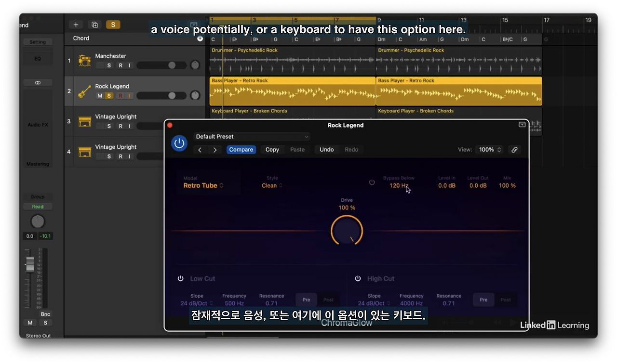Toggle the global Solo button in track header
This screenshot has width=617, height=364.
pyautogui.click(x=113, y=25)
